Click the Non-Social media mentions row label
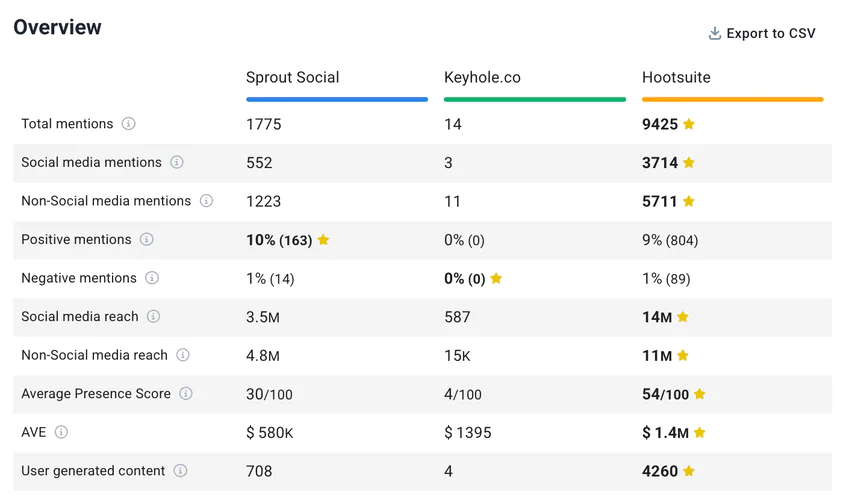The image size is (843, 500). (106, 201)
